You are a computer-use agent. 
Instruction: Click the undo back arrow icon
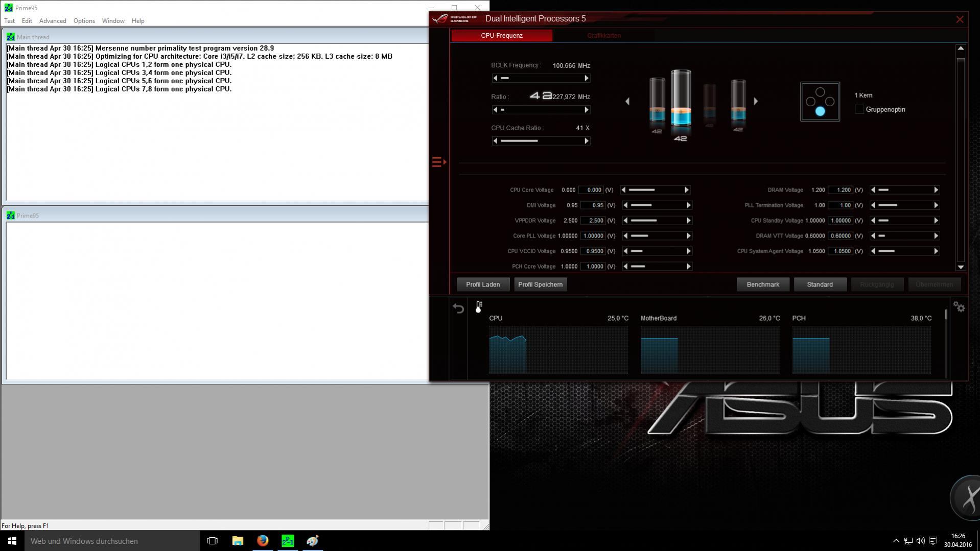tap(458, 308)
